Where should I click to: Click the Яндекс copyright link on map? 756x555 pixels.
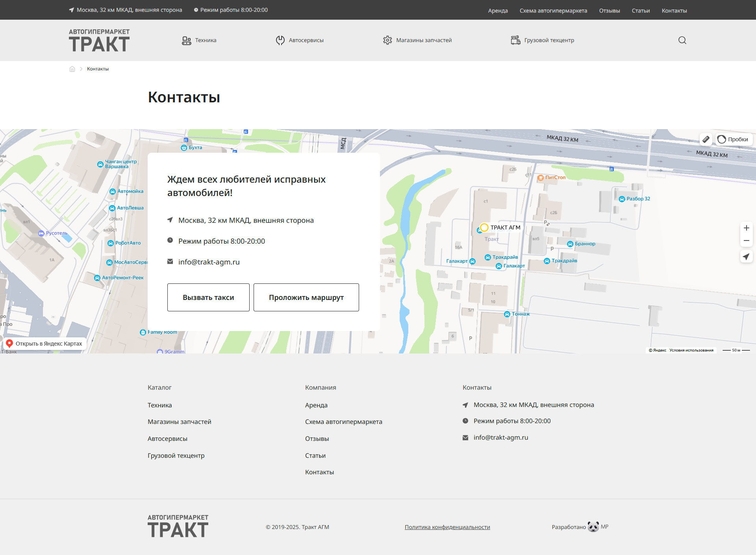click(x=658, y=350)
